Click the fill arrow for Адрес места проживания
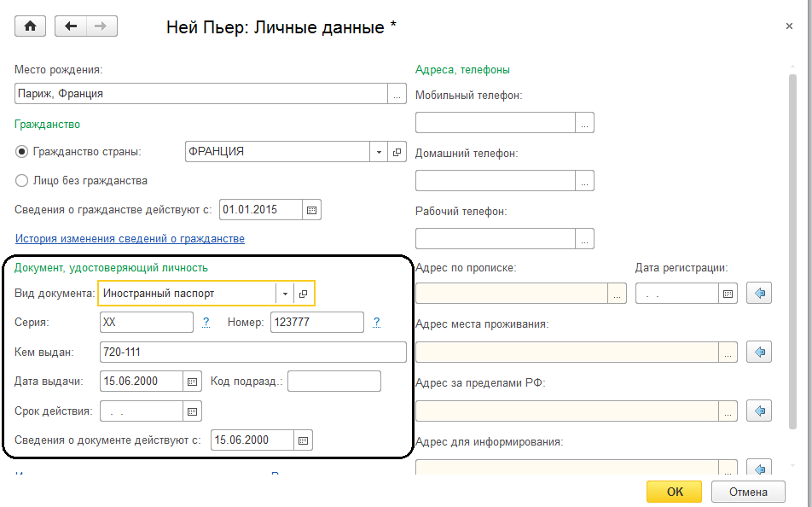Viewport: 812px width, 507px height. coord(759,352)
